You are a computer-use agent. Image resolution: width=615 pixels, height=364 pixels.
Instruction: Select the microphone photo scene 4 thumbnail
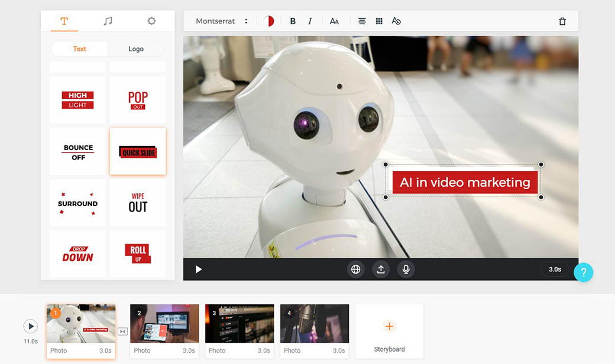314,324
